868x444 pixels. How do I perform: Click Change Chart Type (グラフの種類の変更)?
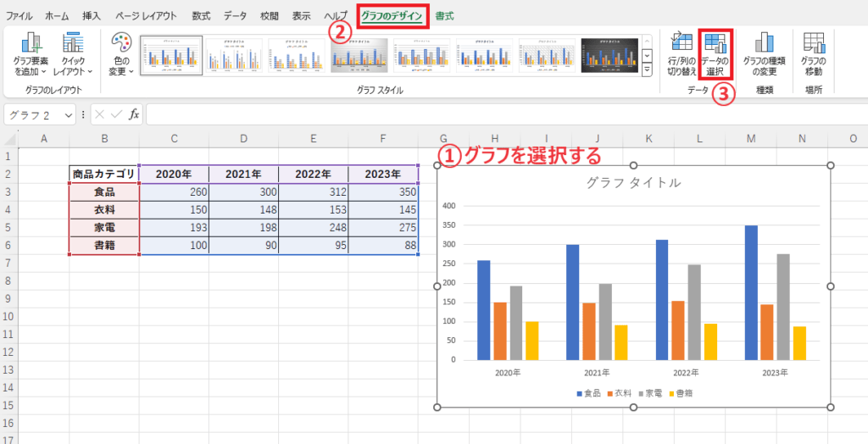(764, 54)
